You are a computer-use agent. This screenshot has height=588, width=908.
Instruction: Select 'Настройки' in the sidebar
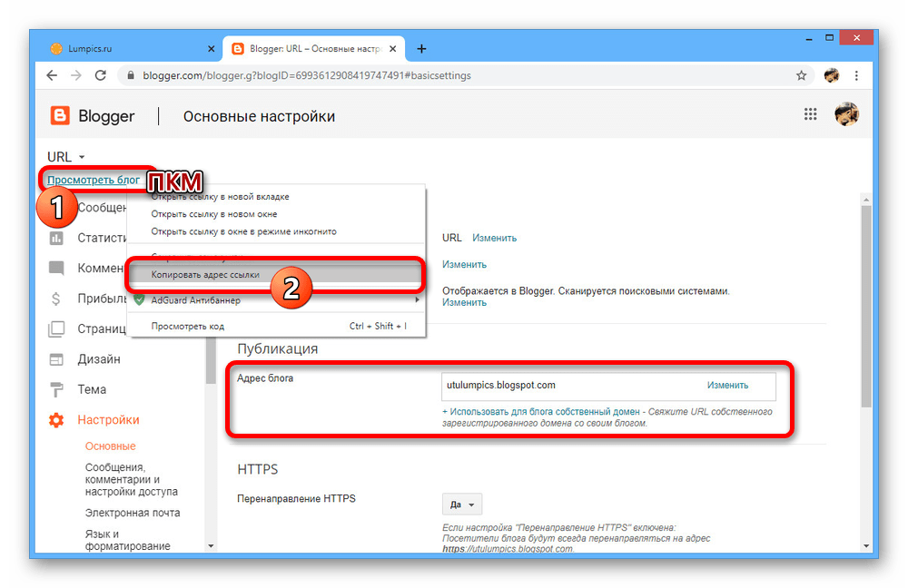pyautogui.click(x=108, y=420)
